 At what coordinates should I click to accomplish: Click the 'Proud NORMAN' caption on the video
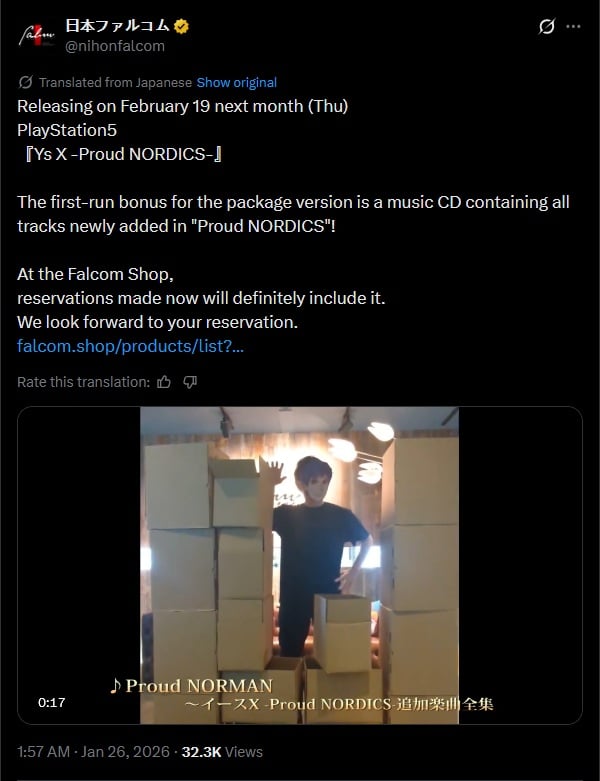coord(191,686)
